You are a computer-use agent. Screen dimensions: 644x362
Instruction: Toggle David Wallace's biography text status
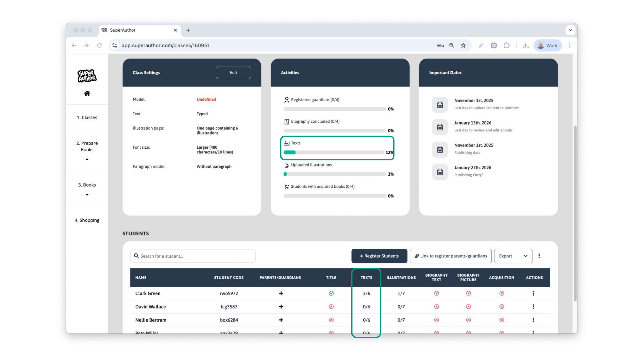(436, 306)
